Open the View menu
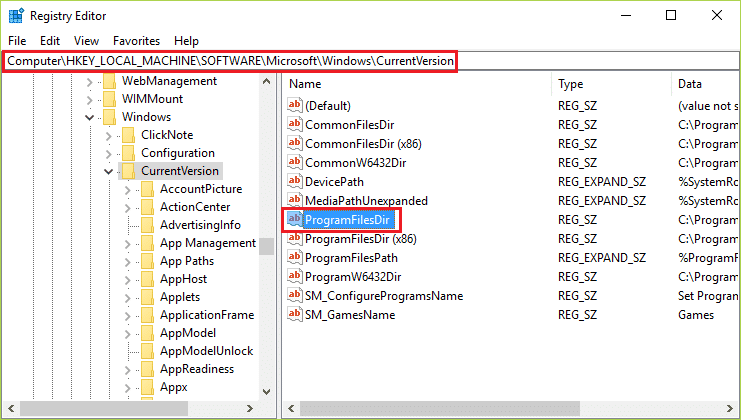The height and width of the screenshot is (420, 741). (86, 41)
